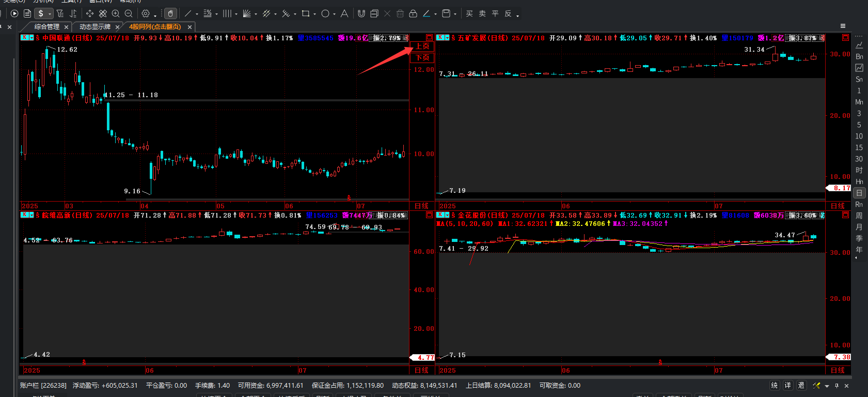868x397 pixels.
Task: Select the hand pan tool
Action: 170,14
